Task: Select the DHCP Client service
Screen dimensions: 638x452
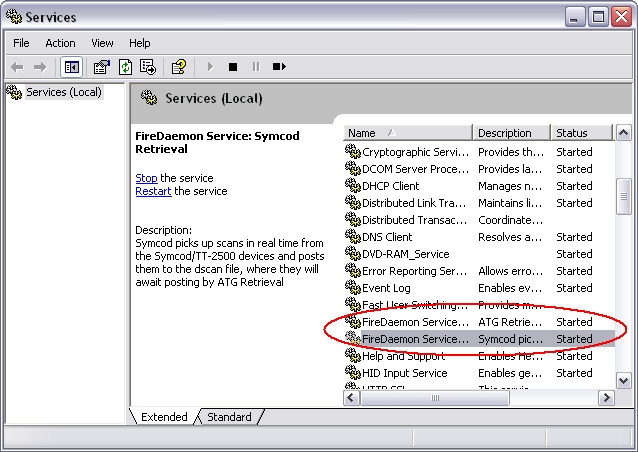Action: click(479, 186)
